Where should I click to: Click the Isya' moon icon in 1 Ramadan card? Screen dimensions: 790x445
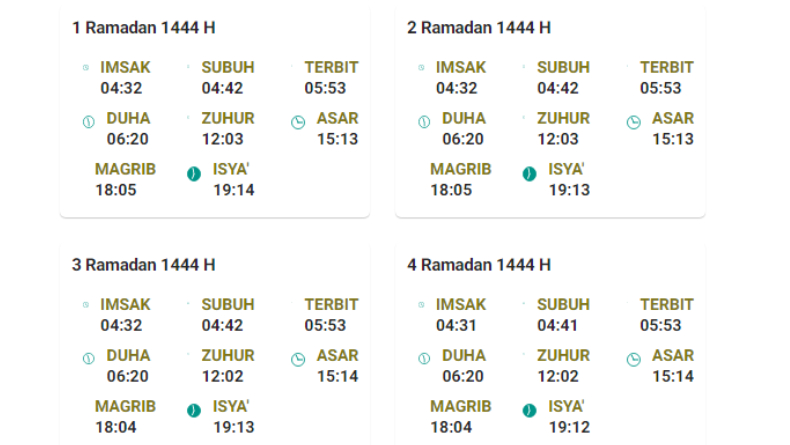[194, 174]
